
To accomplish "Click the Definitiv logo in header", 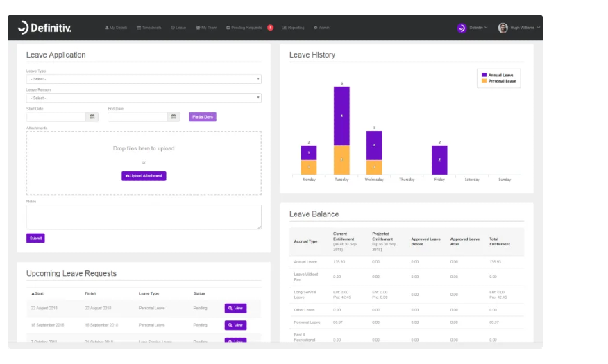I will coord(44,28).
